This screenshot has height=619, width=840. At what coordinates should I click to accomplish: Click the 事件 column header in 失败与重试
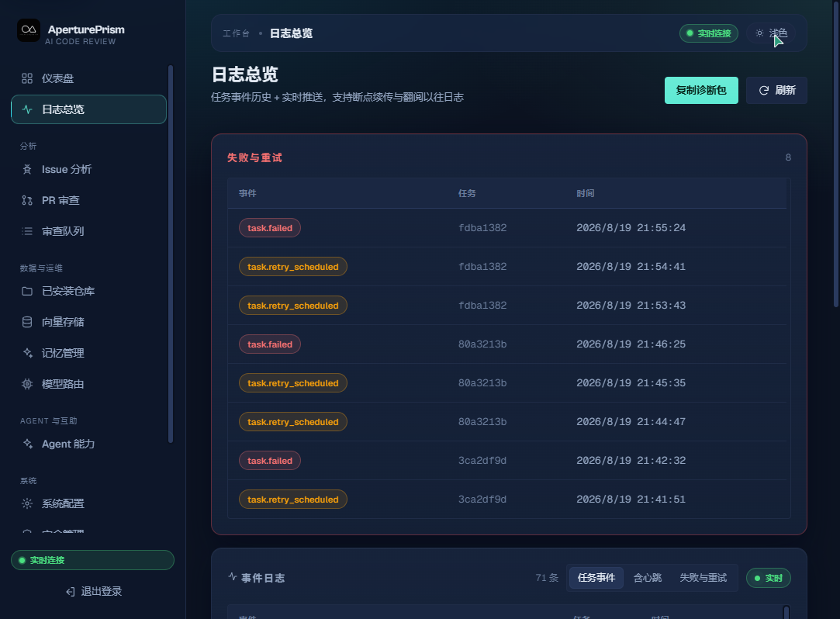[x=247, y=193]
